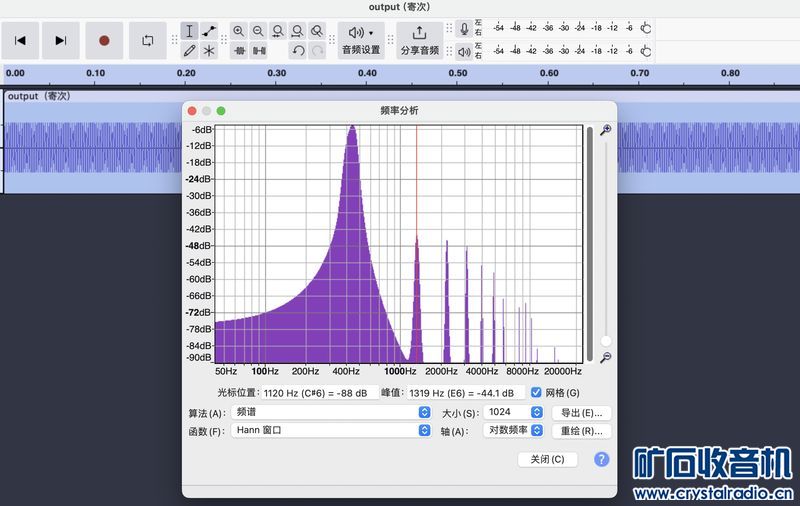
Task: Select the Envelope tool
Action: tap(209, 31)
